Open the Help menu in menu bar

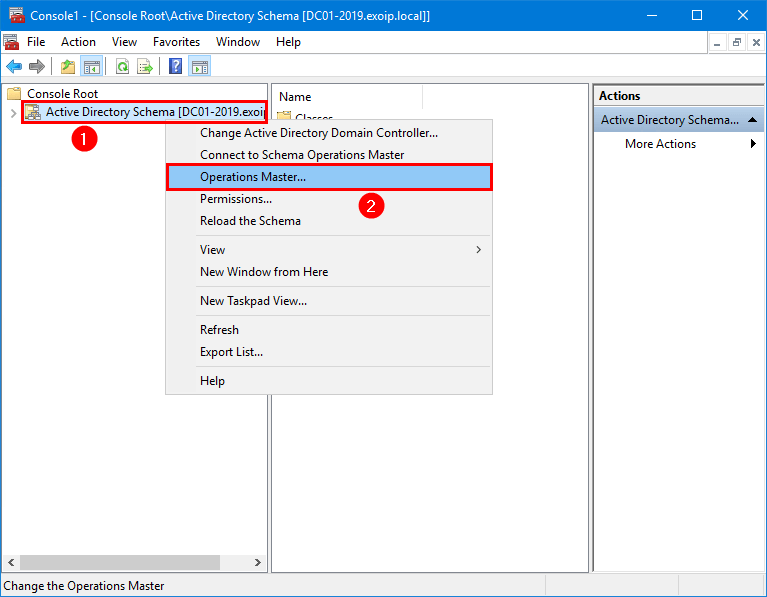pyautogui.click(x=288, y=42)
